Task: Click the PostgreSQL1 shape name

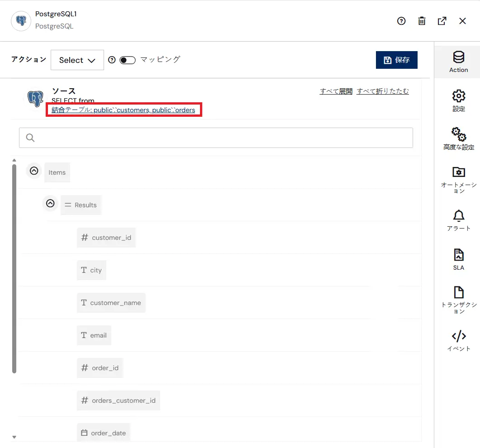Action: [x=56, y=14]
